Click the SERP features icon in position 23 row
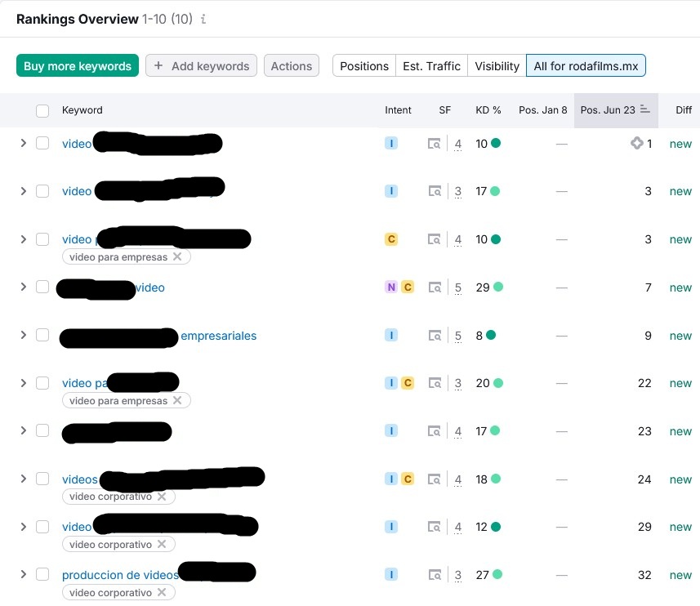This screenshot has width=700, height=606. click(x=435, y=431)
